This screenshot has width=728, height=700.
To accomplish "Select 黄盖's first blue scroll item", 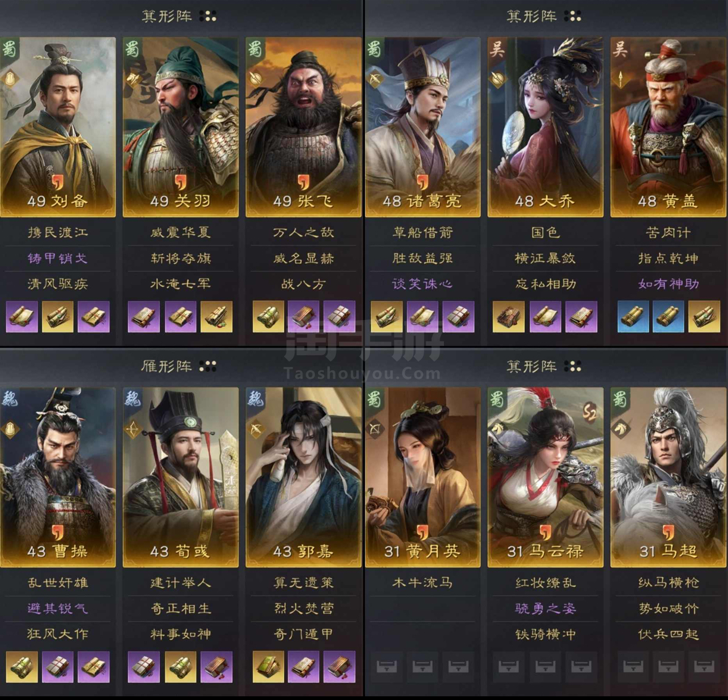I will click(634, 317).
